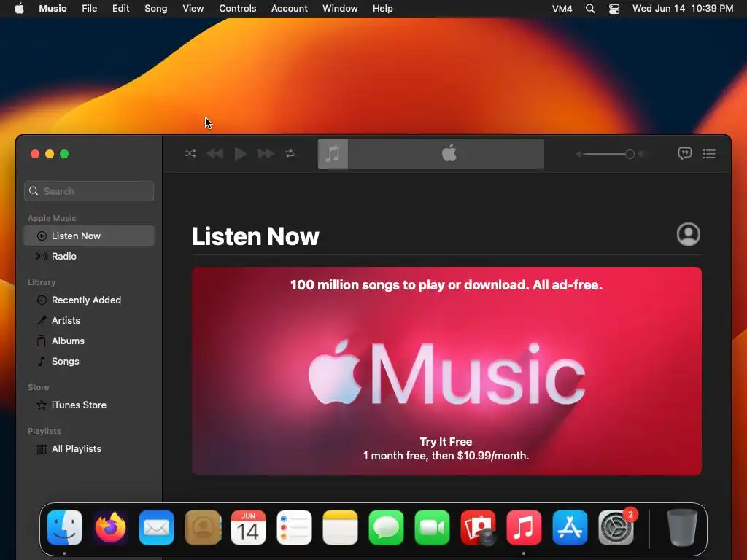
Task: Skip forward with the next track button
Action: click(266, 153)
